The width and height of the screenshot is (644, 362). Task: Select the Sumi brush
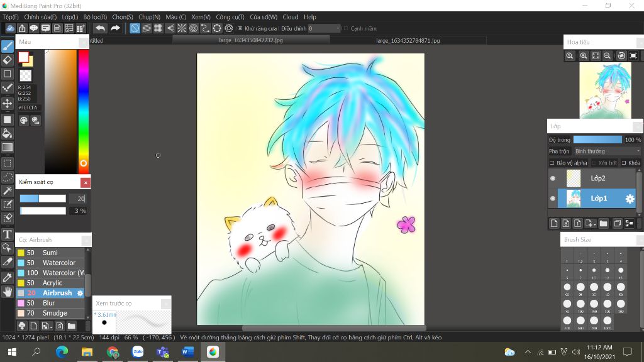tap(50, 253)
